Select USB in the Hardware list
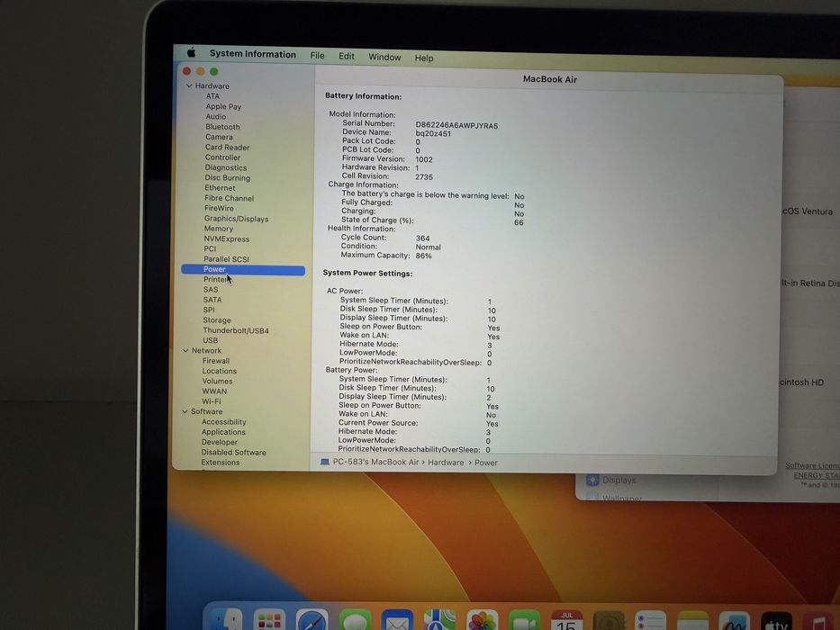 click(x=210, y=340)
